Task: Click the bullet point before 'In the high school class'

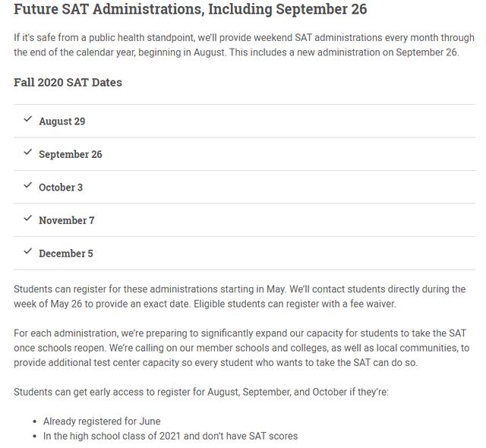Action: coord(35,437)
